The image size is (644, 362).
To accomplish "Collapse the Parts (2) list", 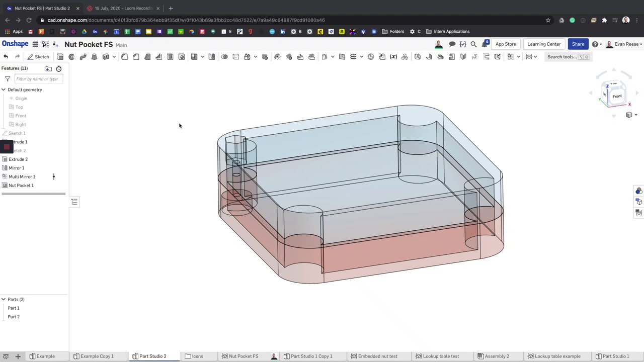I will [4, 299].
